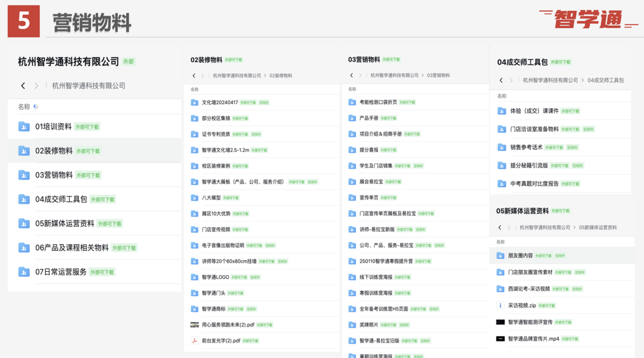Click the 01培训资料 folder icon
The width and height of the screenshot is (644, 358).
pyautogui.click(x=24, y=126)
